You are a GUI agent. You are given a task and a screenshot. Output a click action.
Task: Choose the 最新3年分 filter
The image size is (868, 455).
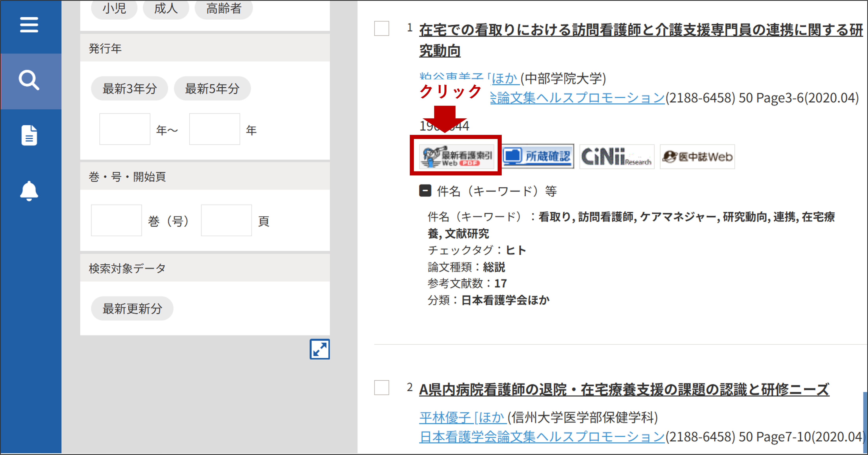coord(129,88)
